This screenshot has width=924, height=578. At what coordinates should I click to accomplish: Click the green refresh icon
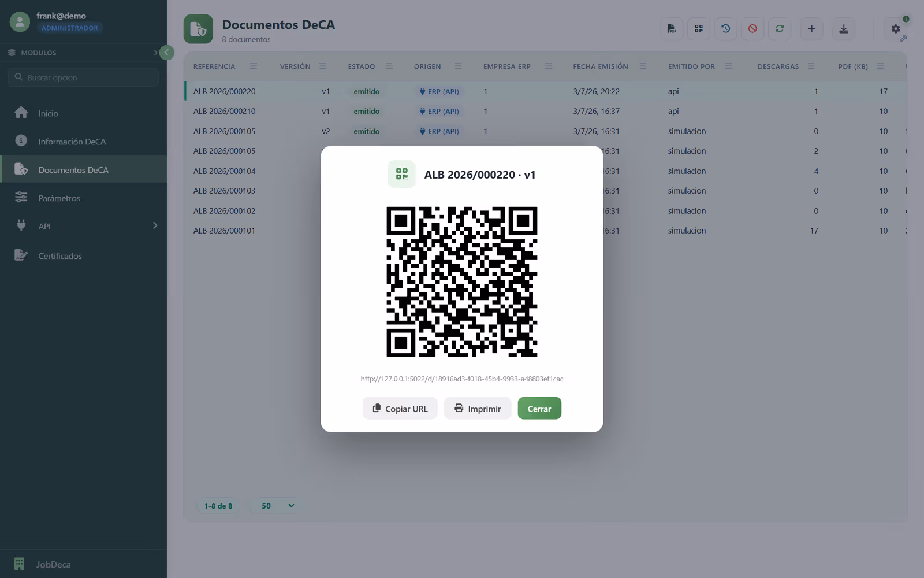click(780, 29)
